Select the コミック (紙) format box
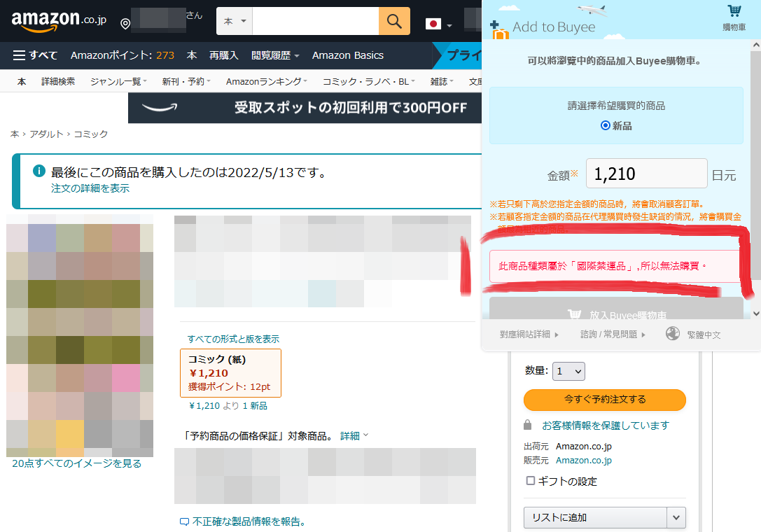Viewport: 761px width, 532px height. (x=230, y=373)
